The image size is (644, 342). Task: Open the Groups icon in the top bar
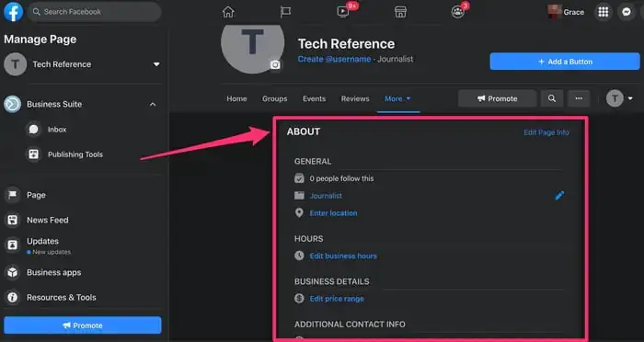pyautogui.click(x=457, y=12)
